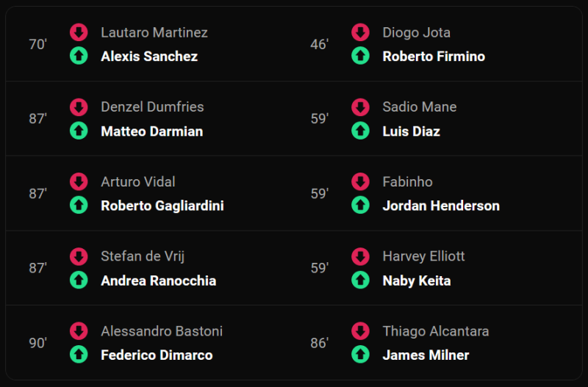Click the red down arrow beside Sadio Mane
The image size is (588, 387).
tap(360, 106)
